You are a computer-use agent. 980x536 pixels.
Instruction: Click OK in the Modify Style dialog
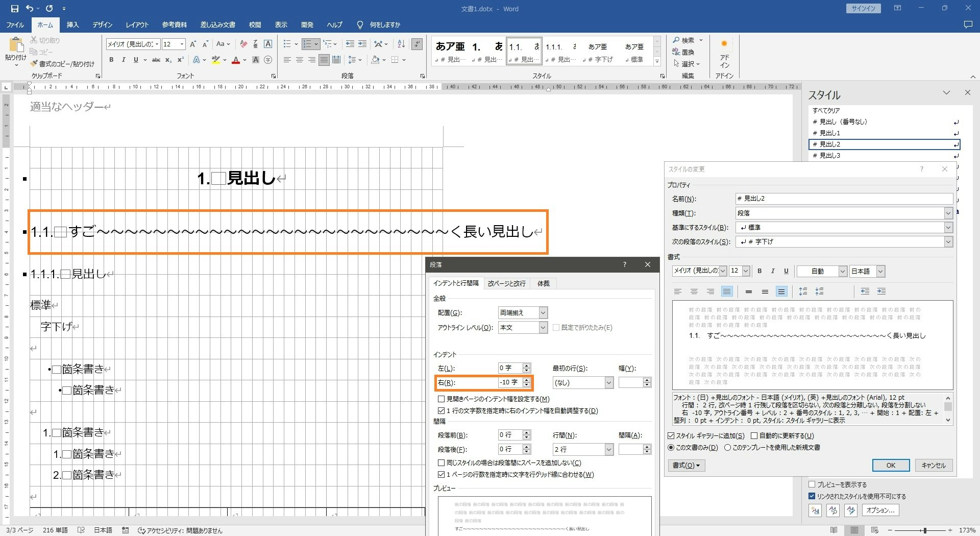pos(891,465)
